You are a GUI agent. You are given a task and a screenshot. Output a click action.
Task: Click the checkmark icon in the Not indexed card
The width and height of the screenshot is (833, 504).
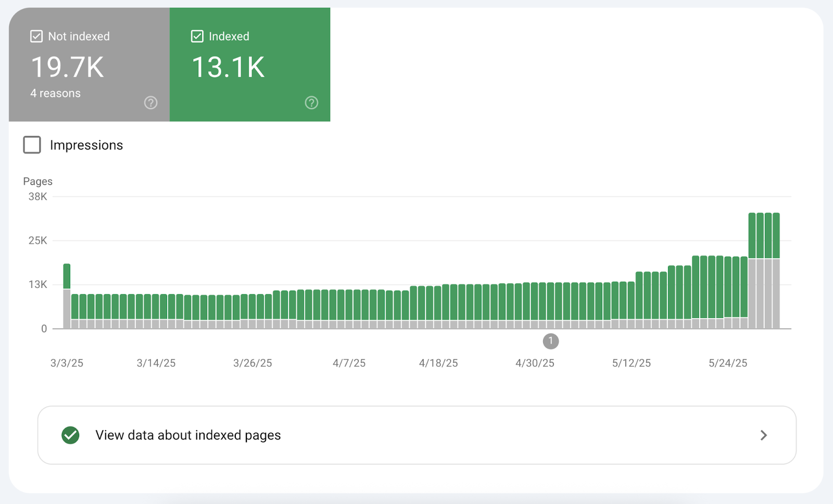36,36
